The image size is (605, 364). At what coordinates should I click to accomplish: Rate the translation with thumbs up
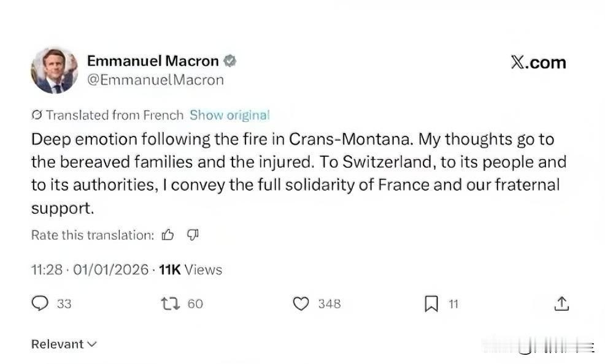168,235
